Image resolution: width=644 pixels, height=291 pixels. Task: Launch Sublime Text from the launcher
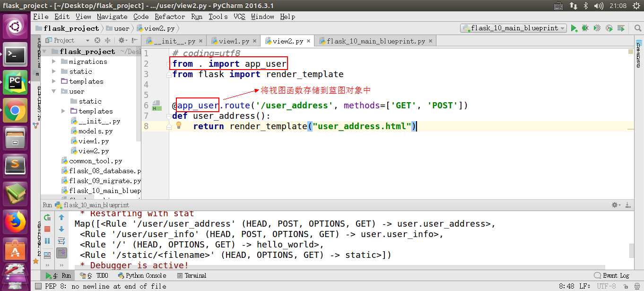click(15, 166)
